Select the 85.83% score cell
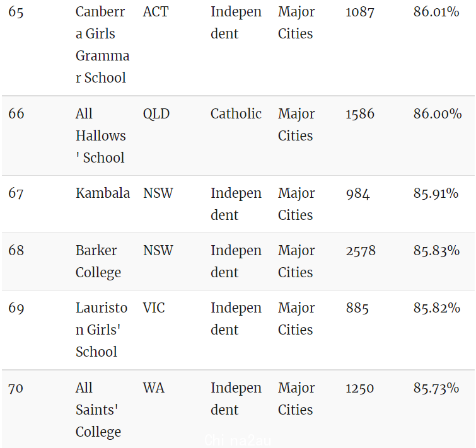476x448 pixels. pos(436,251)
